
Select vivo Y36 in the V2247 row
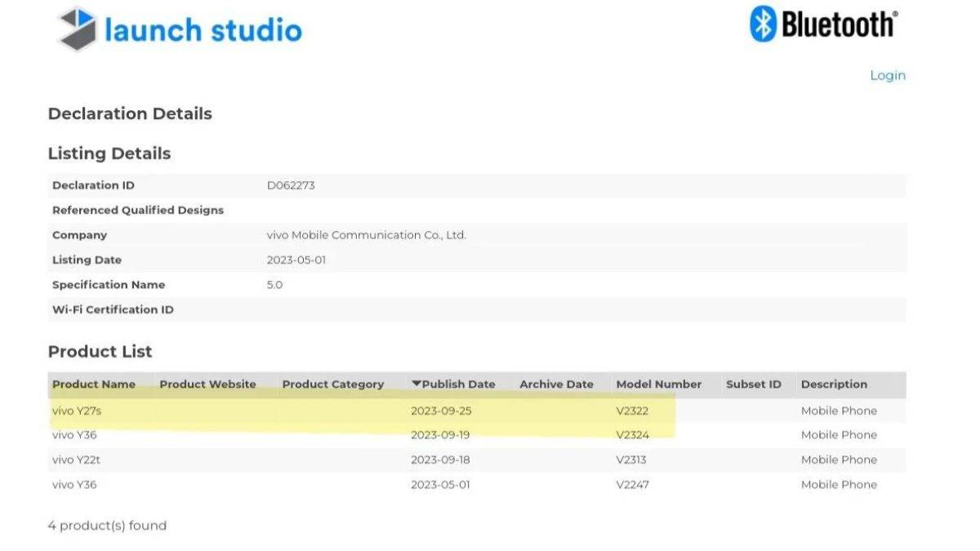click(x=74, y=484)
